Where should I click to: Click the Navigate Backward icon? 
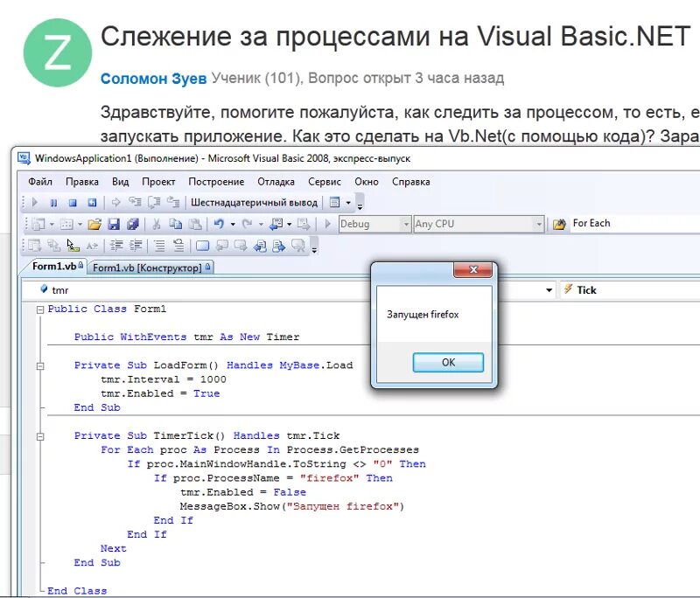tap(276, 224)
